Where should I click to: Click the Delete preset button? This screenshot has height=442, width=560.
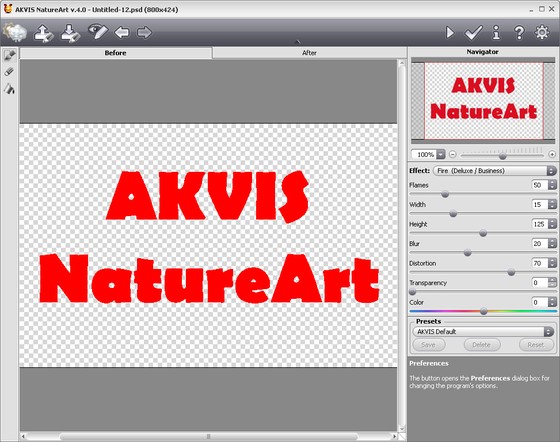(x=481, y=345)
